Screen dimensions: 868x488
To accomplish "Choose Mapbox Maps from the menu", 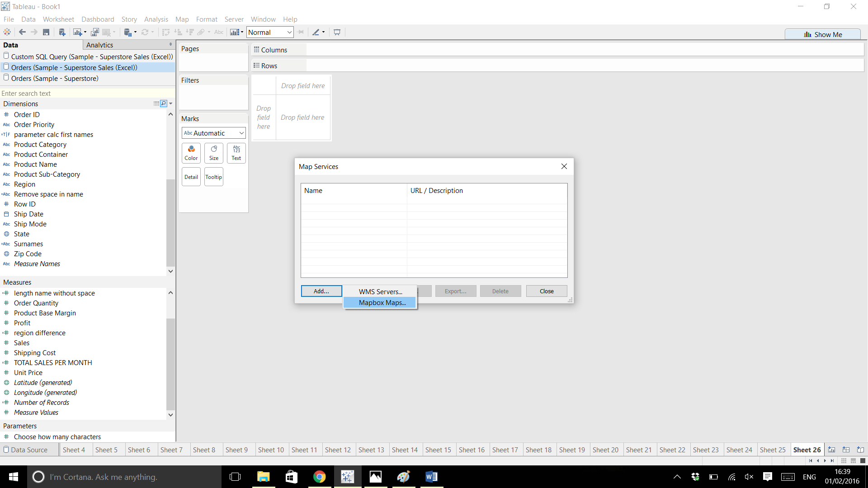I will pos(382,303).
